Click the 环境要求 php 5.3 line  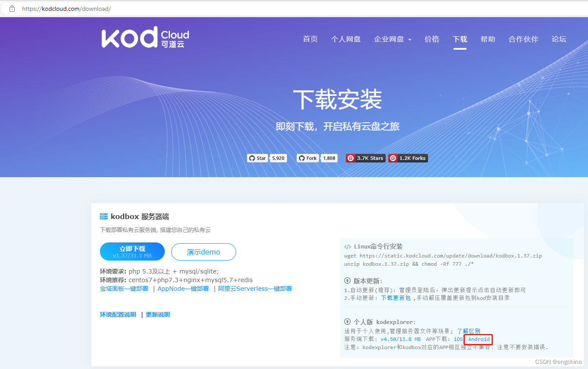160,271
